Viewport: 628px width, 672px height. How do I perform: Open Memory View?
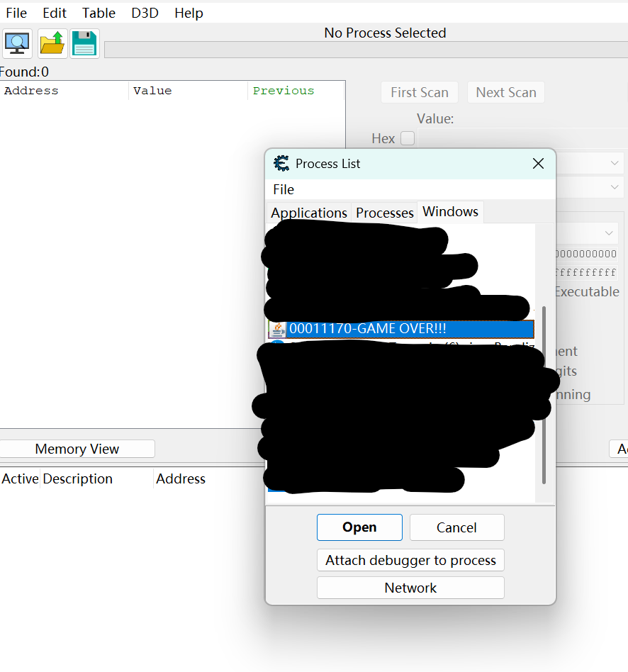[77, 449]
